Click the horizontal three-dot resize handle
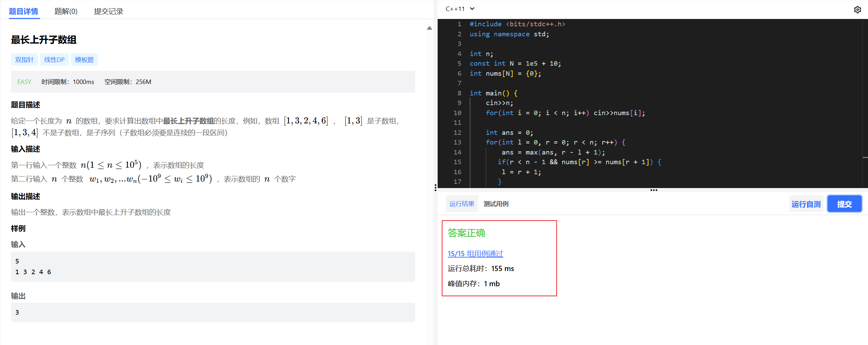The width and height of the screenshot is (868, 345). (x=654, y=190)
